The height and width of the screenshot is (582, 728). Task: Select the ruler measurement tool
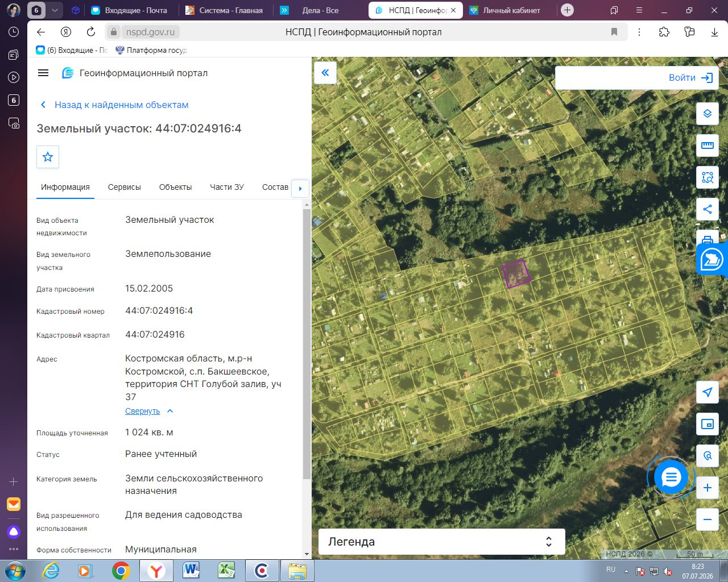pos(708,145)
